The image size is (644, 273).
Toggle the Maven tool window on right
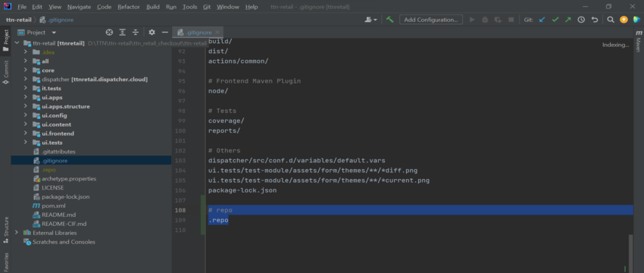(638, 39)
